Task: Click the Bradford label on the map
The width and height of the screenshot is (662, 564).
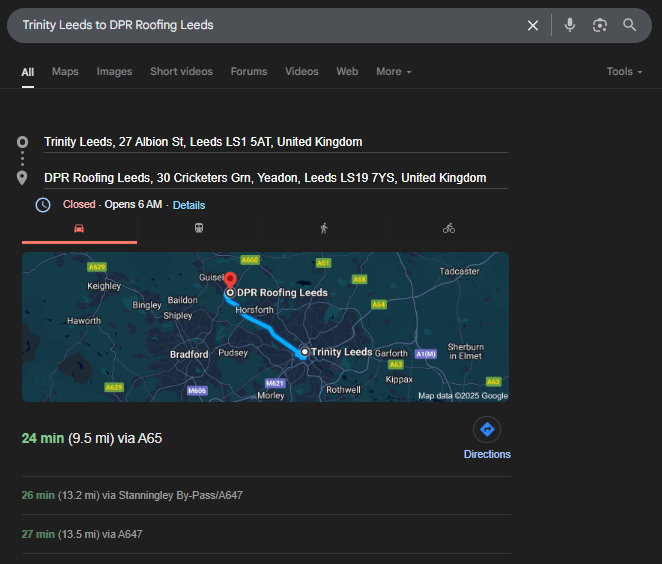Action: click(x=189, y=354)
